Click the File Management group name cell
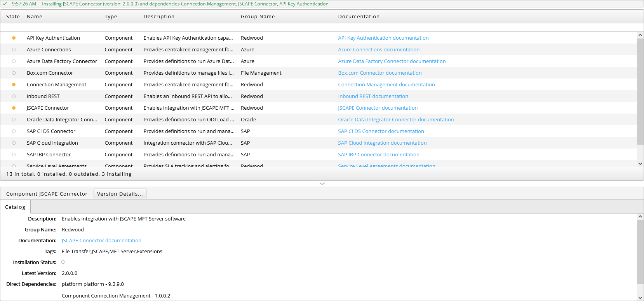This screenshot has height=301, width=644. (x=261, y=73)
